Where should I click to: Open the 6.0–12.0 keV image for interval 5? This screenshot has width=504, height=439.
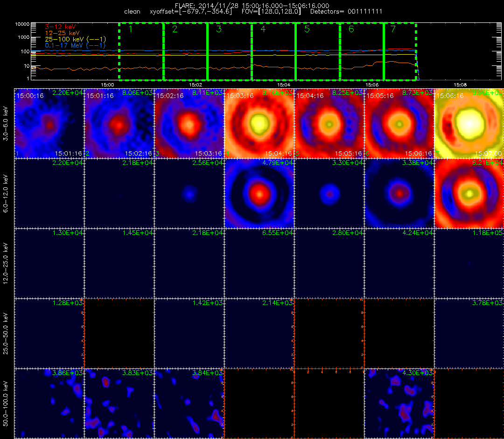[329, 194]
